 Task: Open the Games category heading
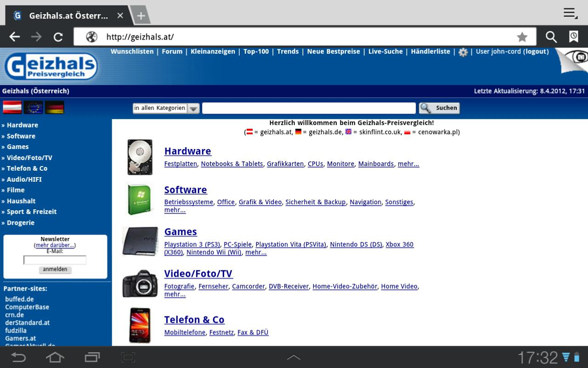181,232
